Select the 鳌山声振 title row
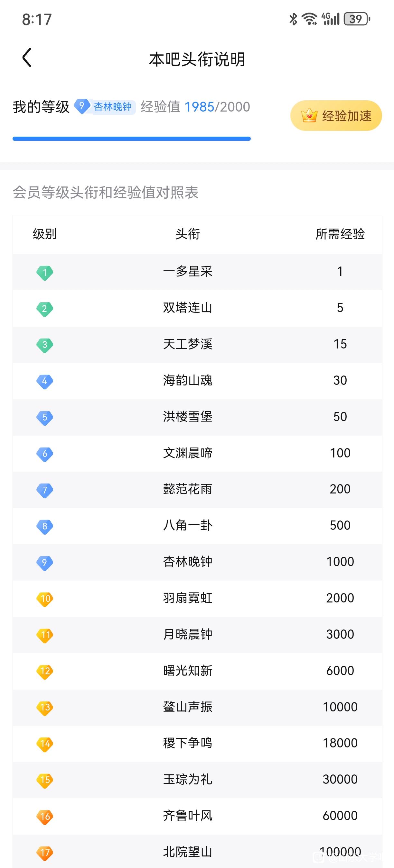This screenshot has height=868, width=394. point(197,708)
